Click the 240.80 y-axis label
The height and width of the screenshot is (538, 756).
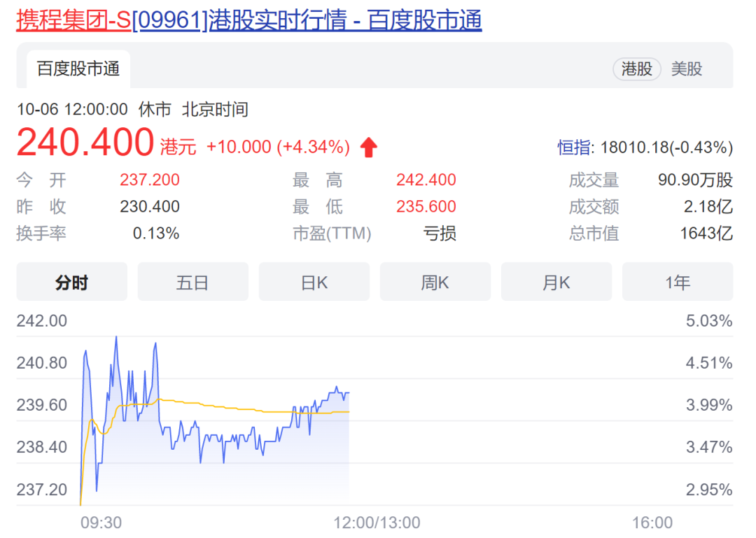42,363
